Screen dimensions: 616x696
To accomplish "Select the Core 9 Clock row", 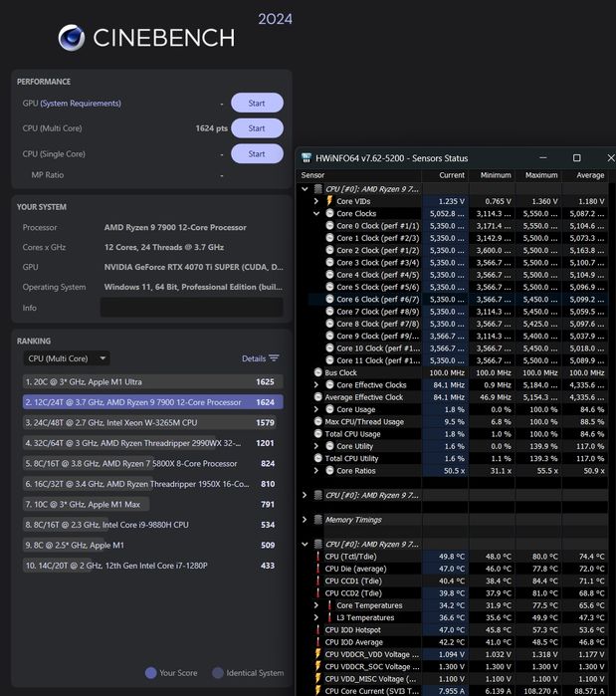I will click(453, 336).
